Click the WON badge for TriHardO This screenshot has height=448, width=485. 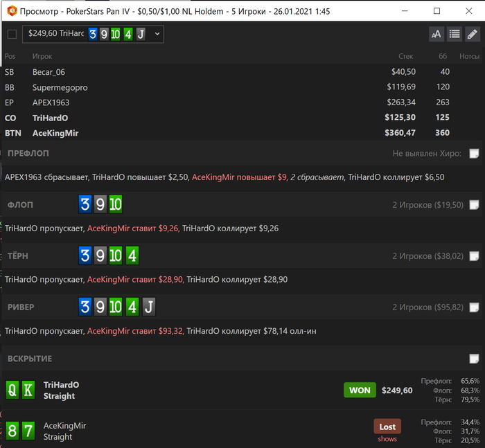click(x=360, y=391)
